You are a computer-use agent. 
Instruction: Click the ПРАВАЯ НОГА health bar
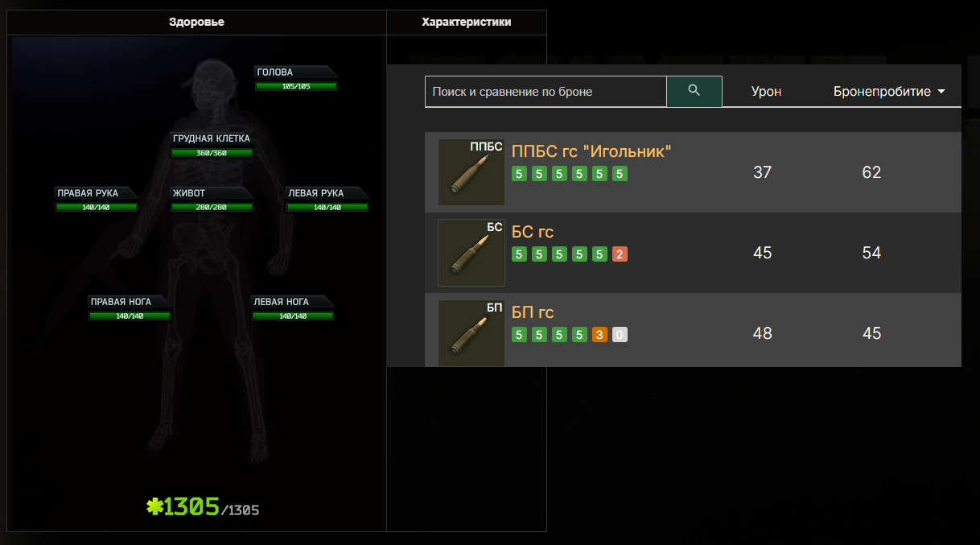click(x=130, y=316)
